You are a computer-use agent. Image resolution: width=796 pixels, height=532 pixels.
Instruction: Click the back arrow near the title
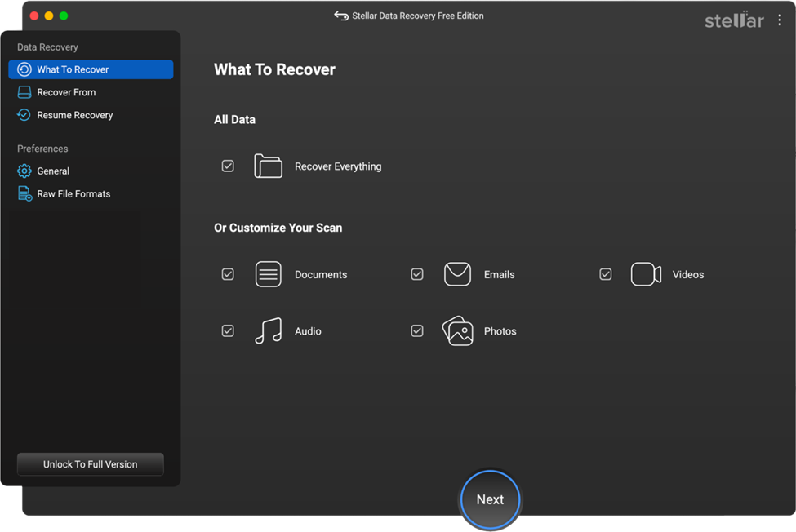click(x=341, y=15)
